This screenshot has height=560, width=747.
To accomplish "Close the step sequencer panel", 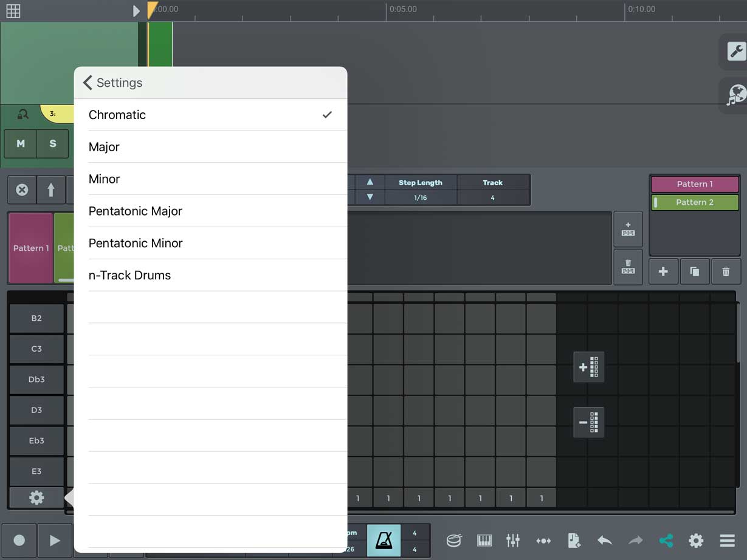I will click(22, 190).
